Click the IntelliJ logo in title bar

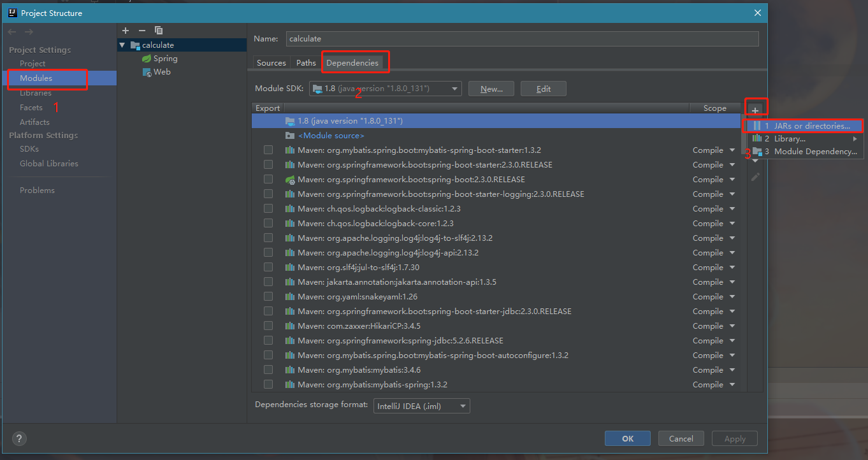[x=12, y=13]
